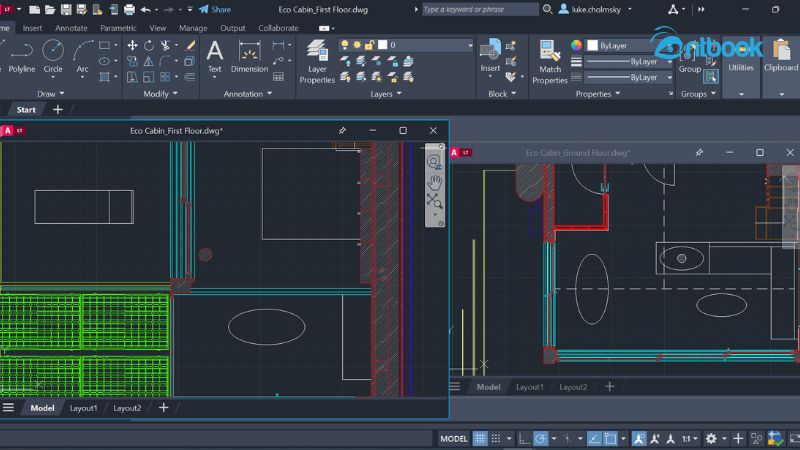Select the Trim scissors tool
Viewport: 800px width, 450px height.
(x=165, y=45)
